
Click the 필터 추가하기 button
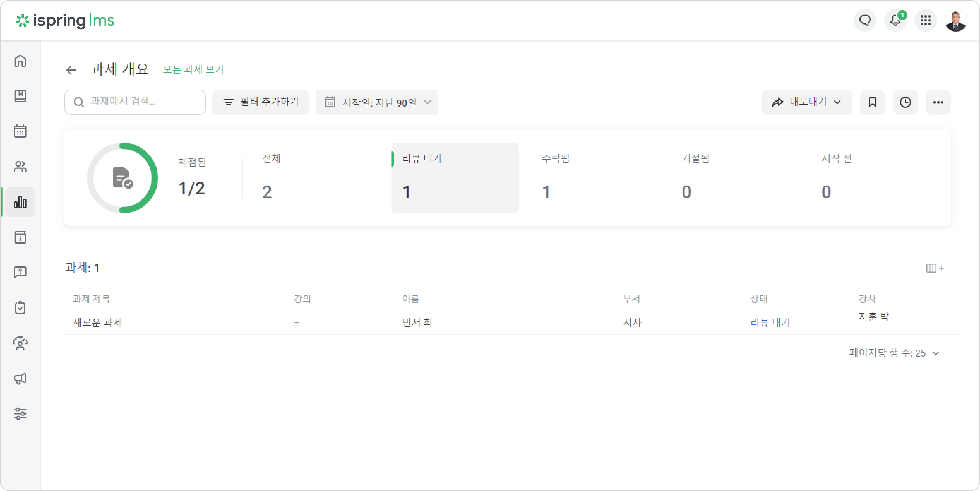click(x=261, y=102)
